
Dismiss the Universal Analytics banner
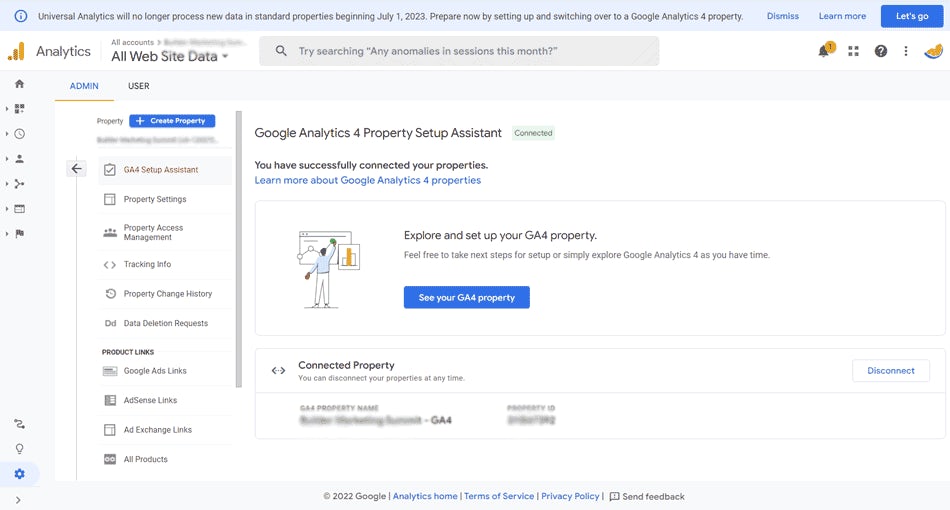783,16
